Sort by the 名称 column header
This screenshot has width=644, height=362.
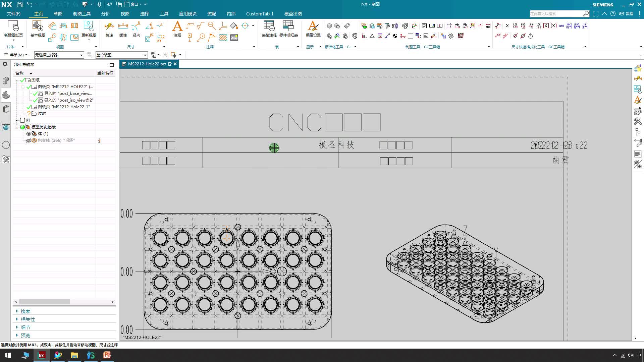54,73
